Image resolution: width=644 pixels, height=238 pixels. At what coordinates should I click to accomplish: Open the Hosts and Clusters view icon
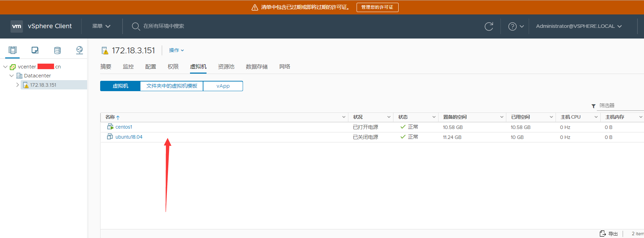click(13, 50)
